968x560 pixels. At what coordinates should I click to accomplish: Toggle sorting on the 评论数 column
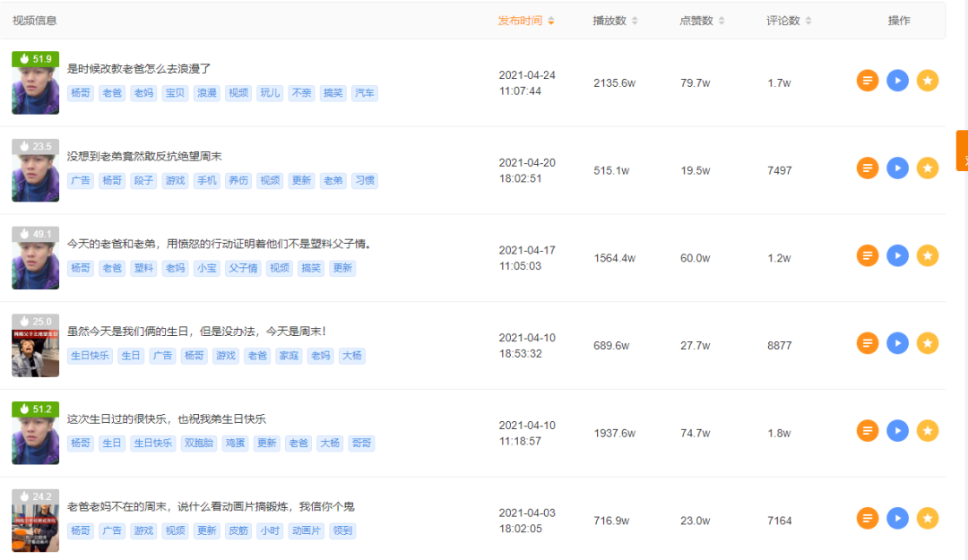pyautogui.click(x=786, y=20)
